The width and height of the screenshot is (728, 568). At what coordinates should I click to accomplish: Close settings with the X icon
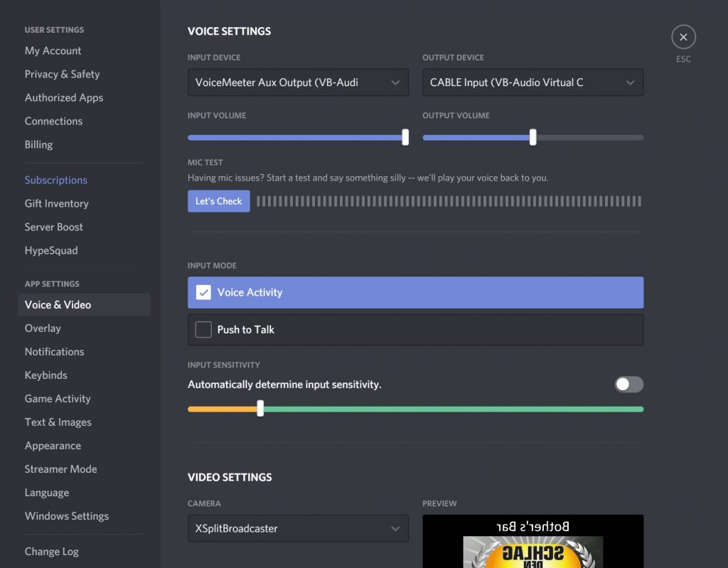click(x=683, y=37)
